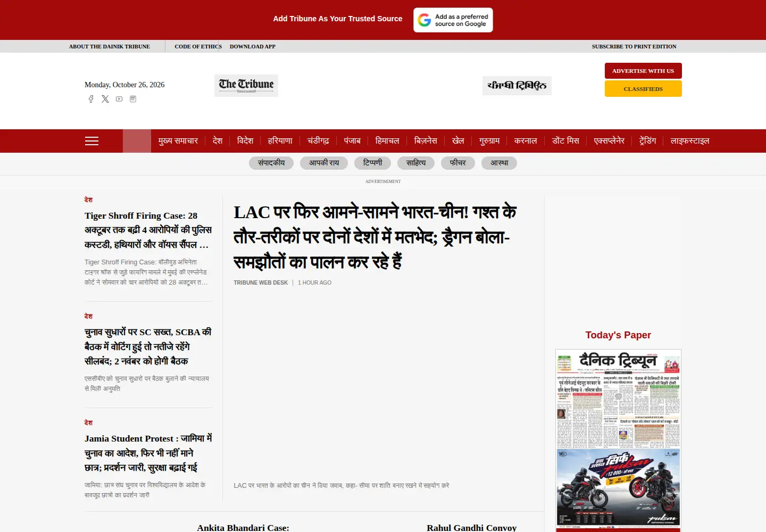Select the बिज़नेस menu item
This screenshot has height=532, width=766.
(426, 141)
